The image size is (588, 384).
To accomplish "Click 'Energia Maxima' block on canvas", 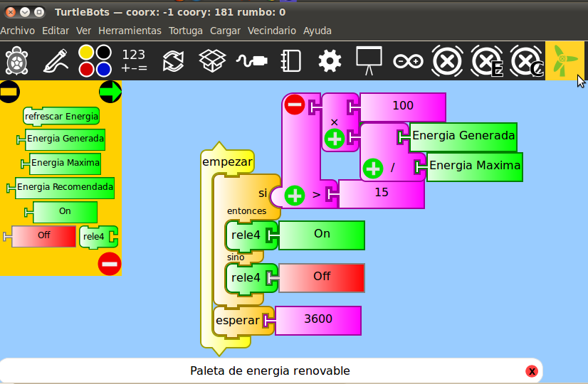I will (x=474, y=166).
